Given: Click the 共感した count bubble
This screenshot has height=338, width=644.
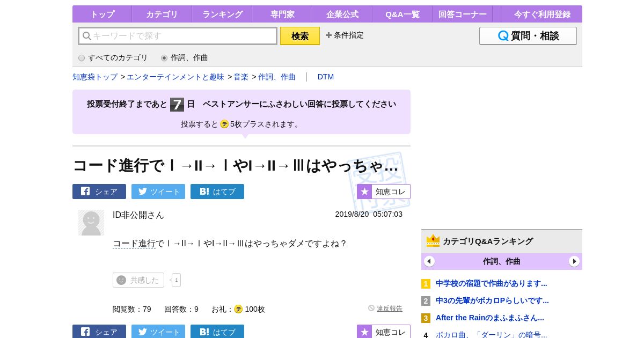Looking at the screenshot, I should click(x=177, y=280).
